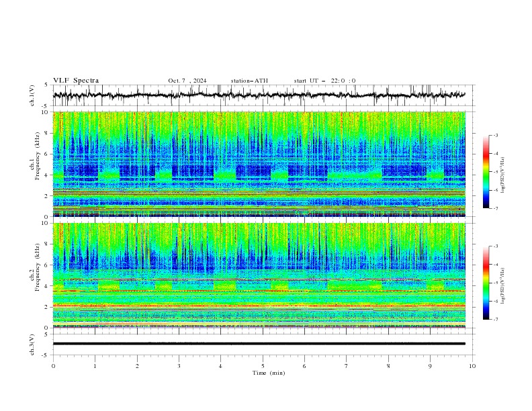Select the date text "Oct. 7 , 2024"
The height and width of the screenshot is (411, 532).
pyautogui.click(x=187, y=81)
